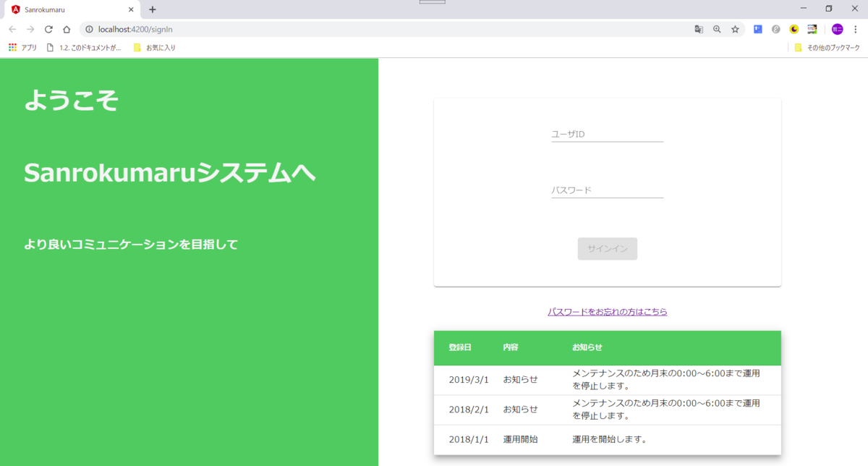This screenshot has width=868, height=466.
Task: Click the zoom magnifier icon in address bar
Action: pos(717,29)
